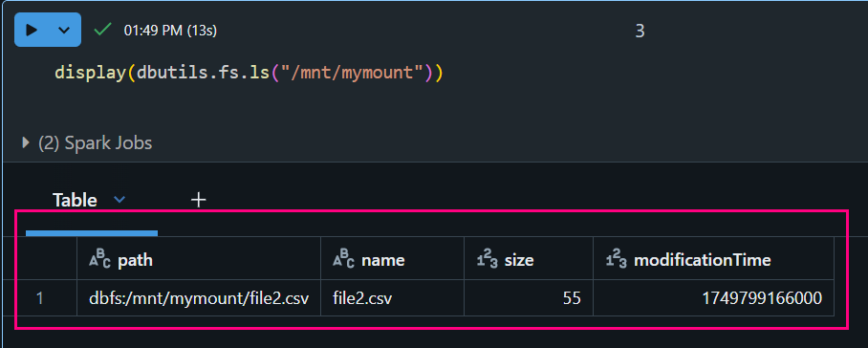The width and height of the screenshot is (868, 348).
Task: Run the cell with the play button
Action: (x=32, y=30)
